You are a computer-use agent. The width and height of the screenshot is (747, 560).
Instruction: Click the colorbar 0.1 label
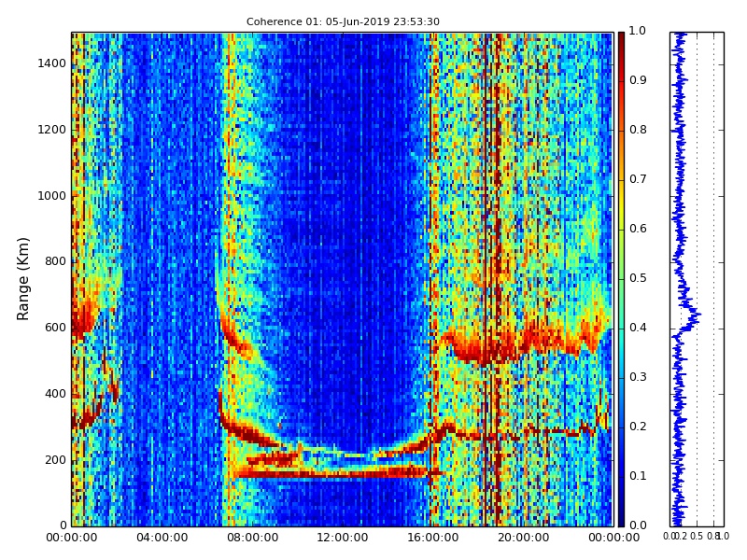[x=638, y=476]
